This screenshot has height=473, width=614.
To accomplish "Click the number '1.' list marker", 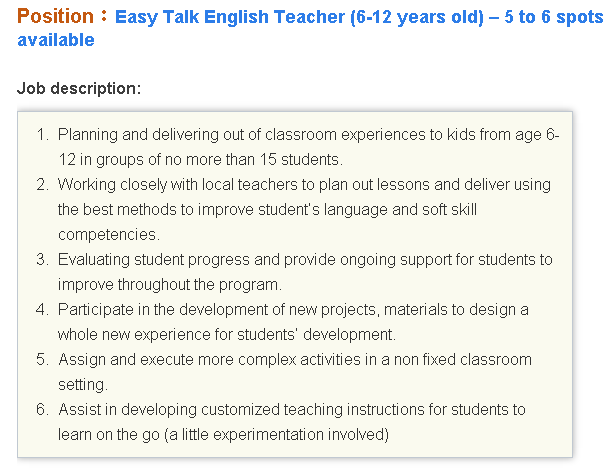I will (42, 134).
